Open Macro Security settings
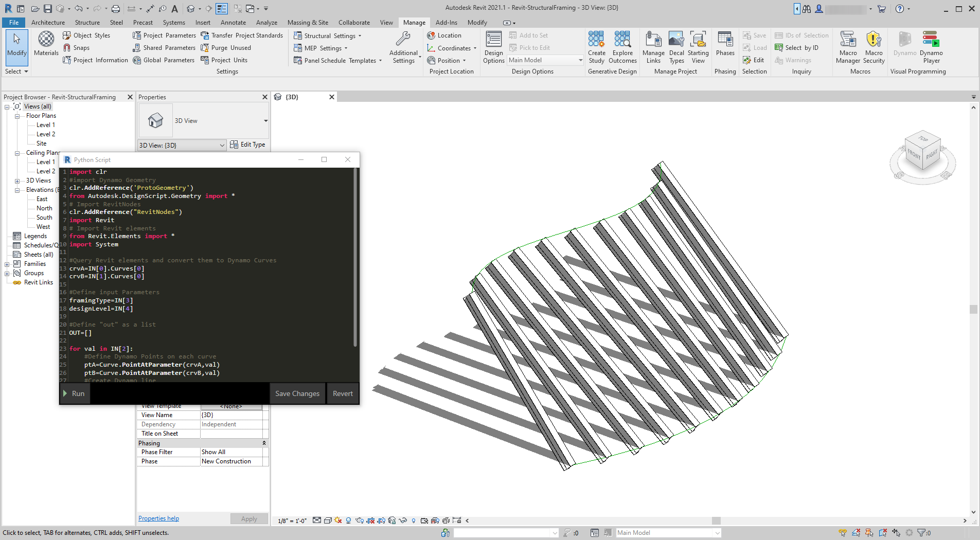Viewport: 980px width, 540px height. pos(874,46)
